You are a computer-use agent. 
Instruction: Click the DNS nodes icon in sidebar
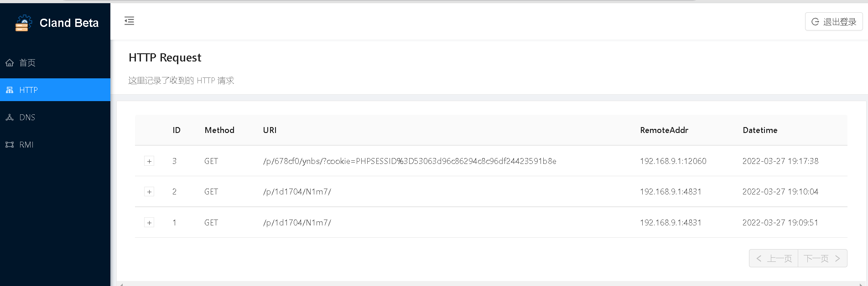10,117
